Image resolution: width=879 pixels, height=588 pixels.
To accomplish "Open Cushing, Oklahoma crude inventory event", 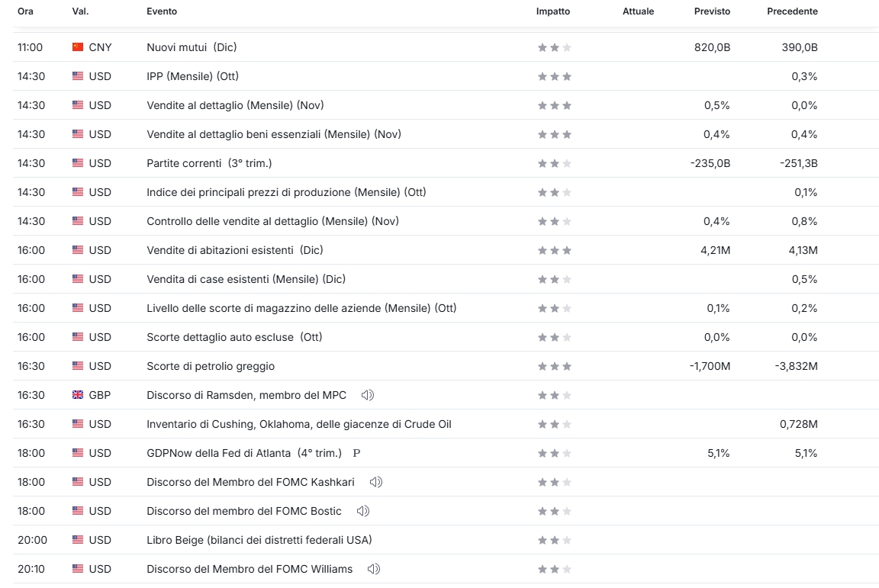I will pyautogui.click(x=298, y=424).
